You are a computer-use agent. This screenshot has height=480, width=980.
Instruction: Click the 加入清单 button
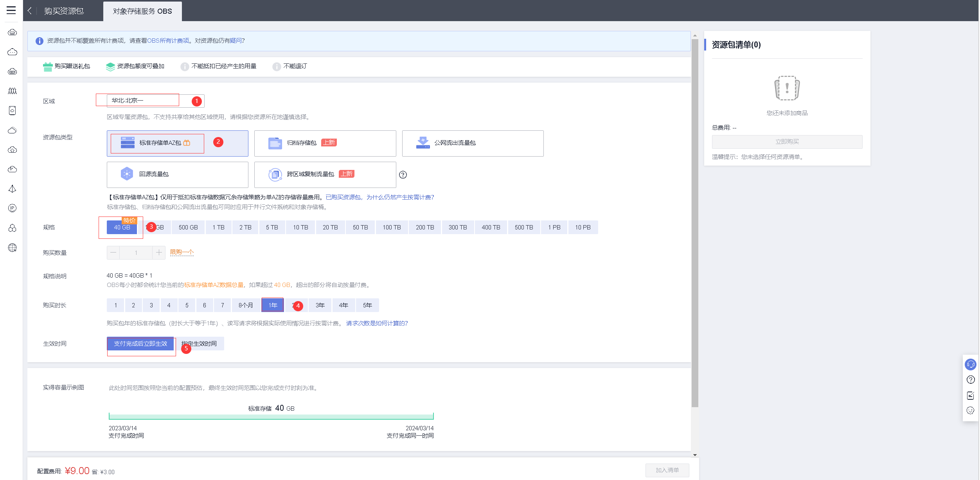[667, 470]
